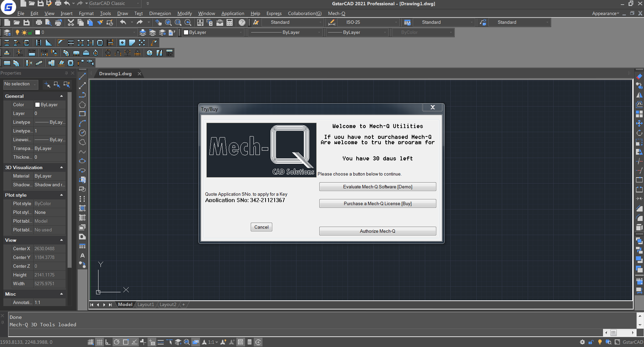Open the Standard text style dropdown
Viewport: 644px width, 347px height.
coord(292,22)
